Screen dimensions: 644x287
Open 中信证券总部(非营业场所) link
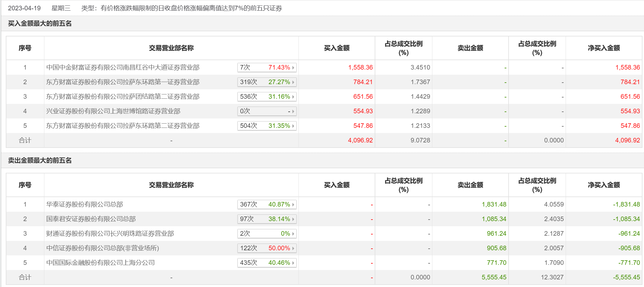pos(103,248)
